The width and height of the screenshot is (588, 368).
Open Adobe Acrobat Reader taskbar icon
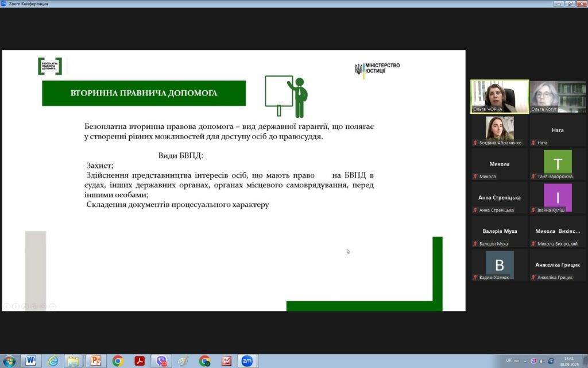(139, 361)
